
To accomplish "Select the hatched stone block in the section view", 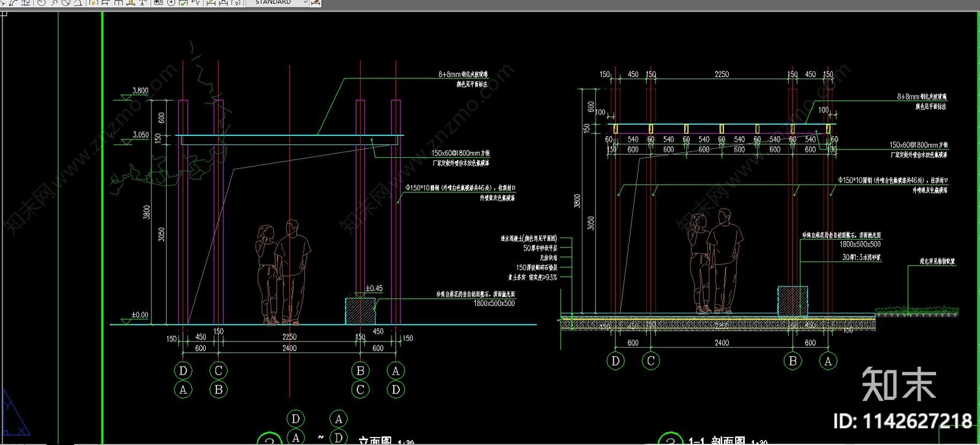I will [793, 301].
